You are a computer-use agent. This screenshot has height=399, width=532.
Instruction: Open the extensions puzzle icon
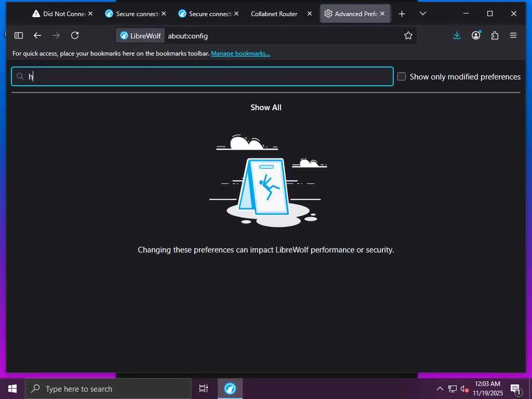(x=495, y=35)
